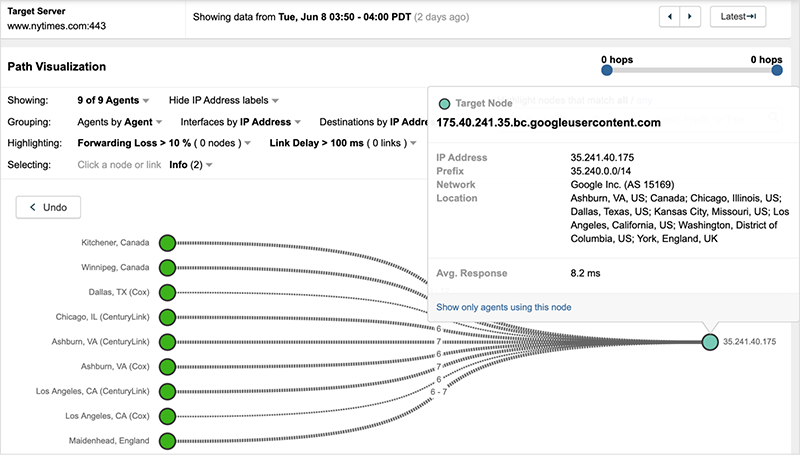Open Agents by Agent grouping dropdown
The height and width of the screenshot is (455, 800).
121,122
